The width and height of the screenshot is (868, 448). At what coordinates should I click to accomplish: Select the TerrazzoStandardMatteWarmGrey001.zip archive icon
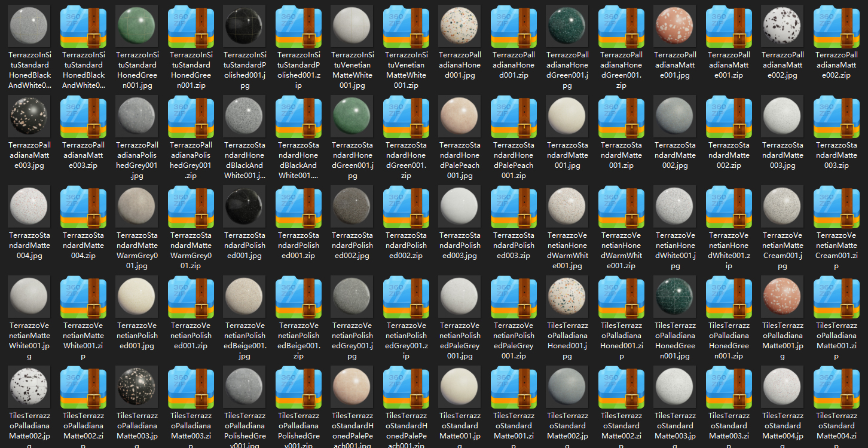point(191,207)
